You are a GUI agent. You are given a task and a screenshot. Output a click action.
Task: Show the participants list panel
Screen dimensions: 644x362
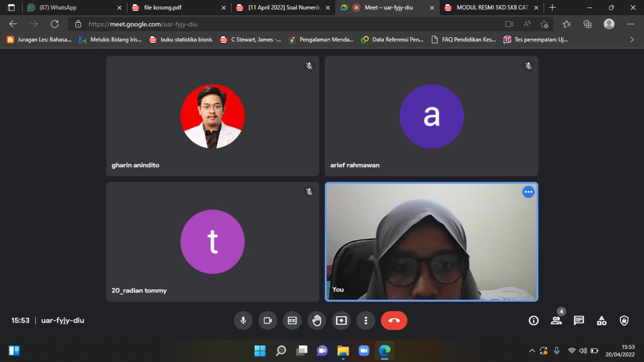click(556, 321)
